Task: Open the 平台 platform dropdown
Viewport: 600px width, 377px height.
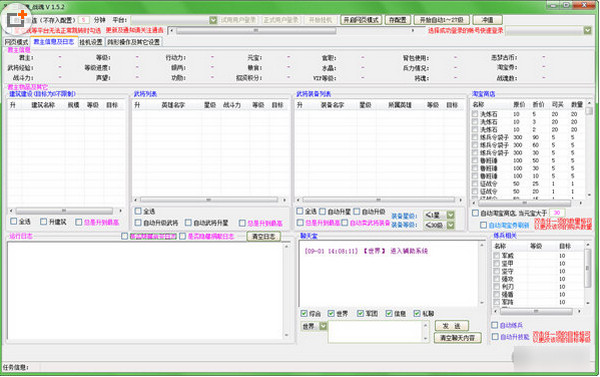Action: click(x=213, y=20)
